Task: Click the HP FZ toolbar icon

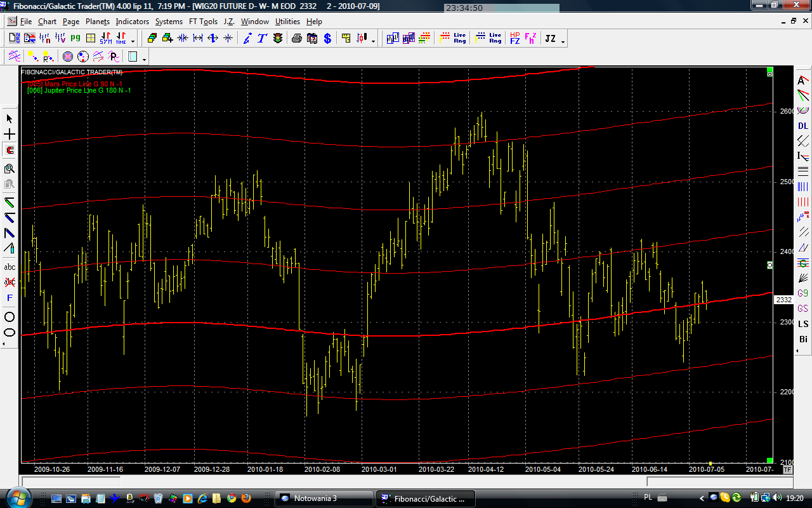Action: click(x=514, y=39)
